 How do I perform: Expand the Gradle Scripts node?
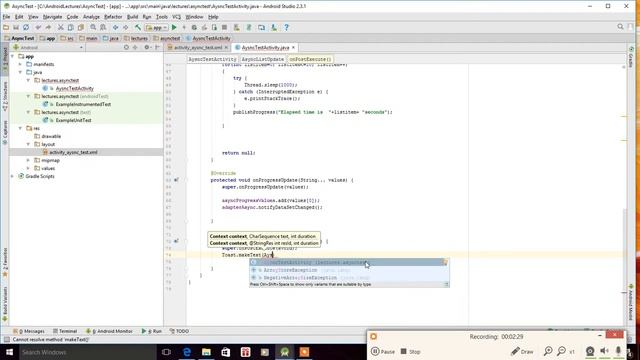pyautogui.click(x=13, y=176)
